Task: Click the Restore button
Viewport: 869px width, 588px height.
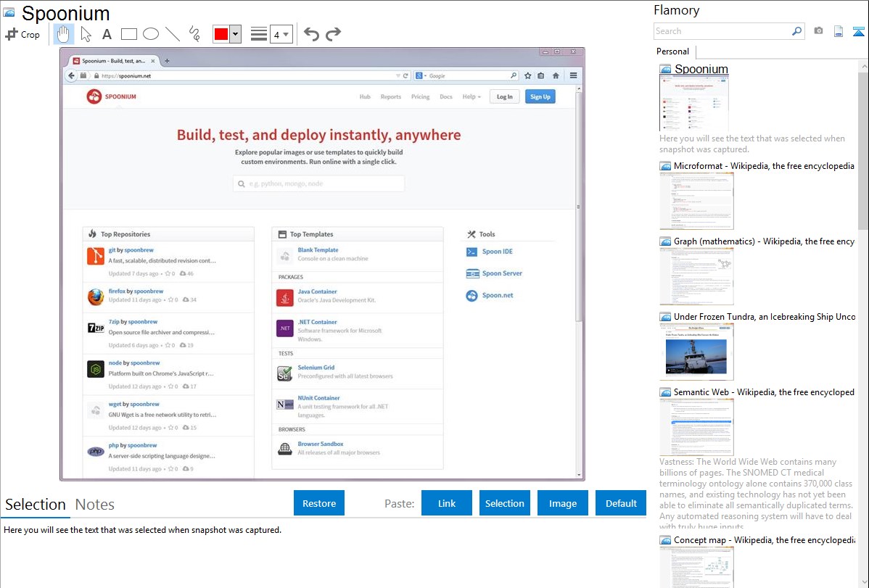Action: point(319,503)
